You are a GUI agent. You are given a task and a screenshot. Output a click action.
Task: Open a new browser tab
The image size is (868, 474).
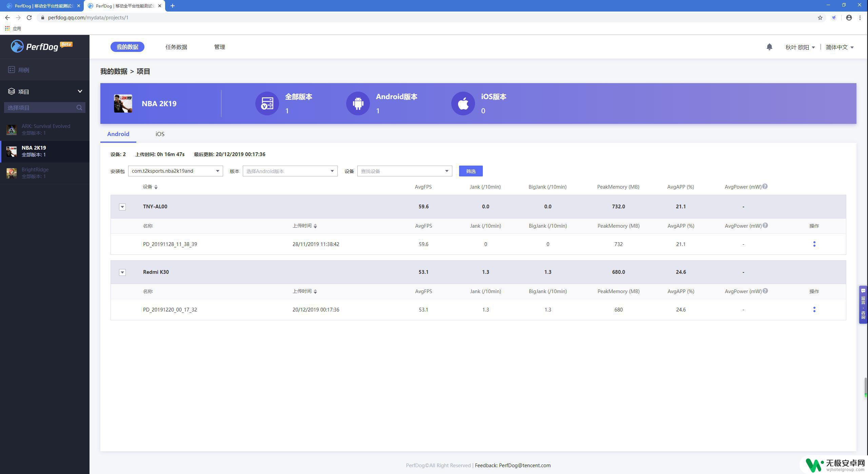pos(172,6)
